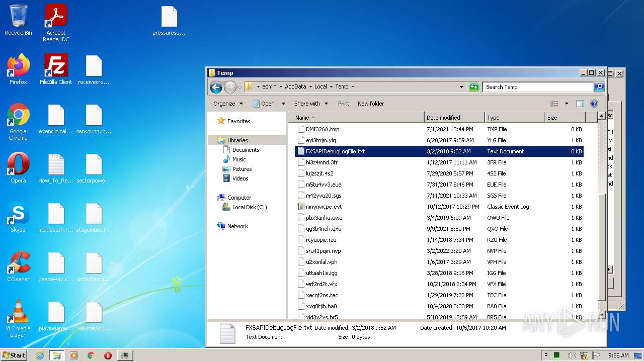Click Opera icon in taskbar

(x=108, y=355)
